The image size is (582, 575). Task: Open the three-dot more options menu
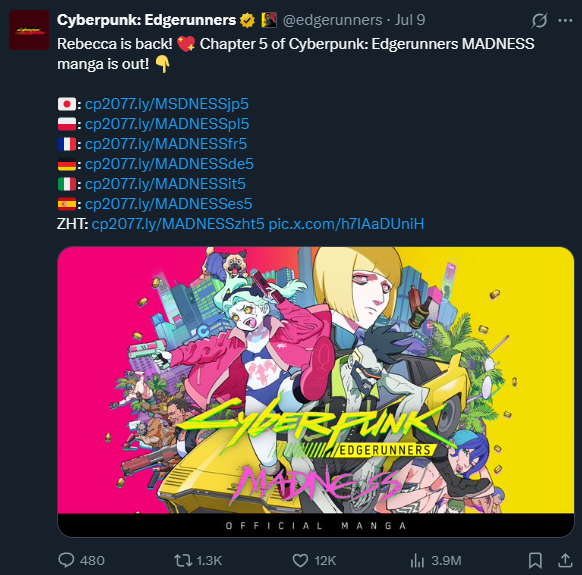[x=565, y=20]
